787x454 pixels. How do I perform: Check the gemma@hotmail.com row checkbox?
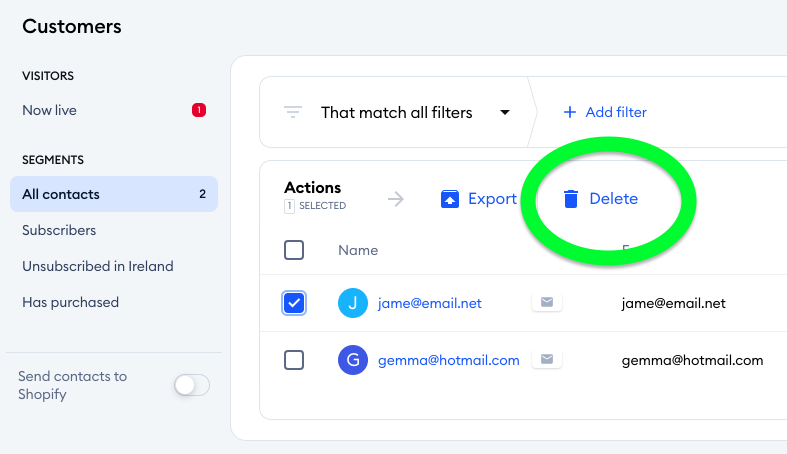tap(294, 360)
